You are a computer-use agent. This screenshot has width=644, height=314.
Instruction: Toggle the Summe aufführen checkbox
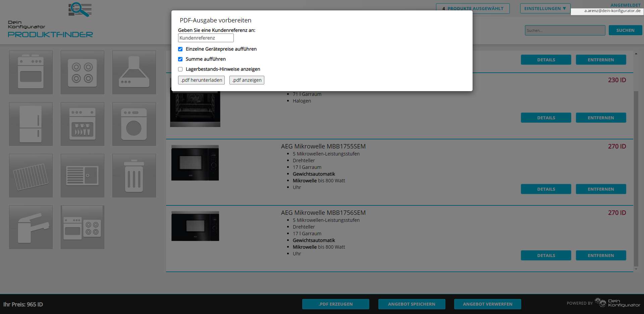(x=180, y=59)
